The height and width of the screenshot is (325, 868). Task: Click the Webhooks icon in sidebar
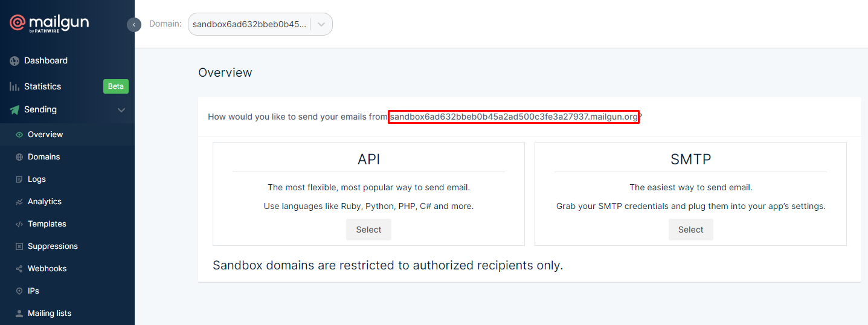tap(19, 269)
